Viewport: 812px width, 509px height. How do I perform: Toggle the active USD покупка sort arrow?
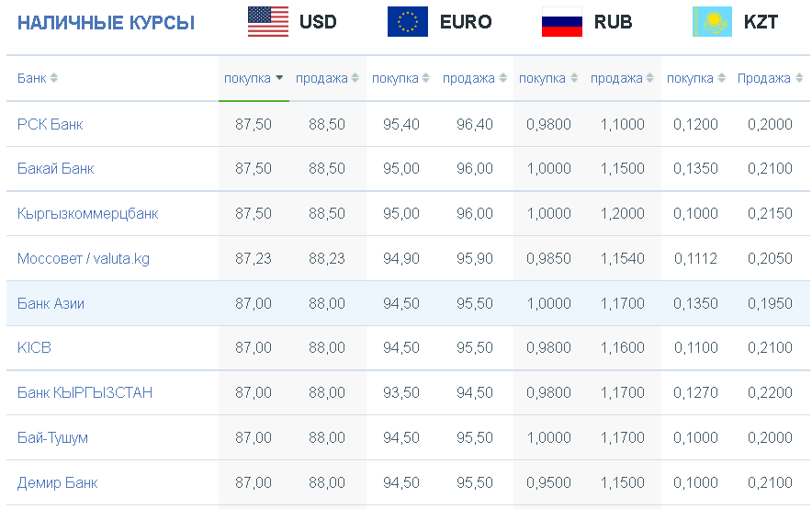tap(279, 78)
